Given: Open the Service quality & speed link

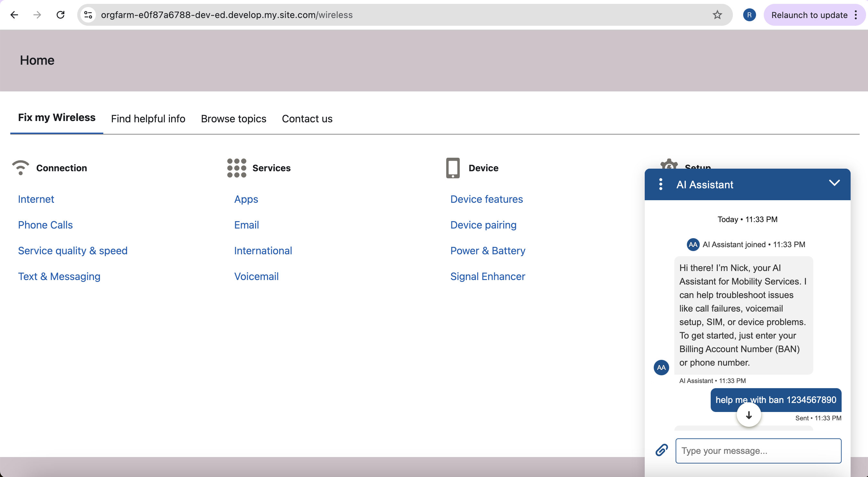Looking at the screenshot, I should (73, 250).
